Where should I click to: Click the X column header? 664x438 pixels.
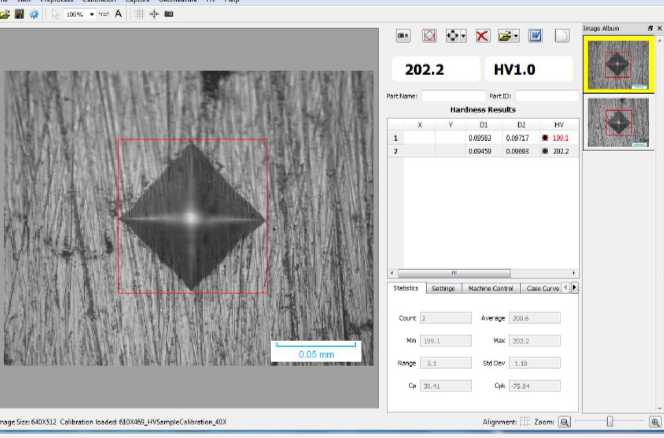pos(420,125)
